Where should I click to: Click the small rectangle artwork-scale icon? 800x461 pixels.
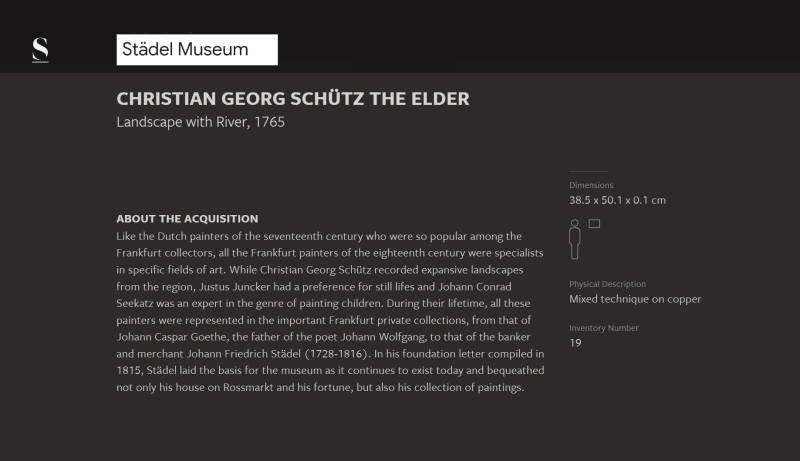coord(594,223)
